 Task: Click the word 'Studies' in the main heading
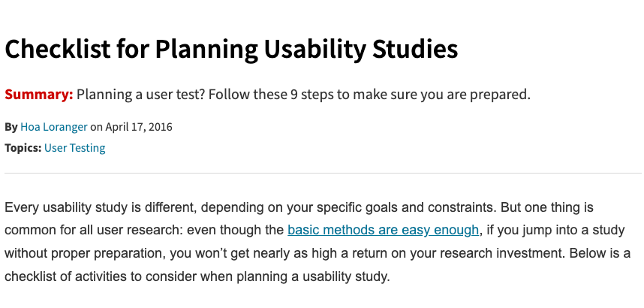point(415,50)
